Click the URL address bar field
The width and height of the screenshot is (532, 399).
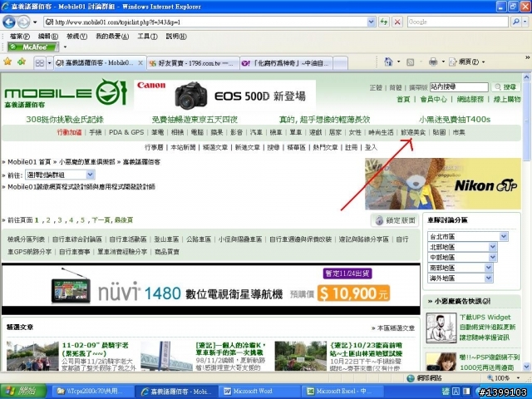(x=205, y=22)
